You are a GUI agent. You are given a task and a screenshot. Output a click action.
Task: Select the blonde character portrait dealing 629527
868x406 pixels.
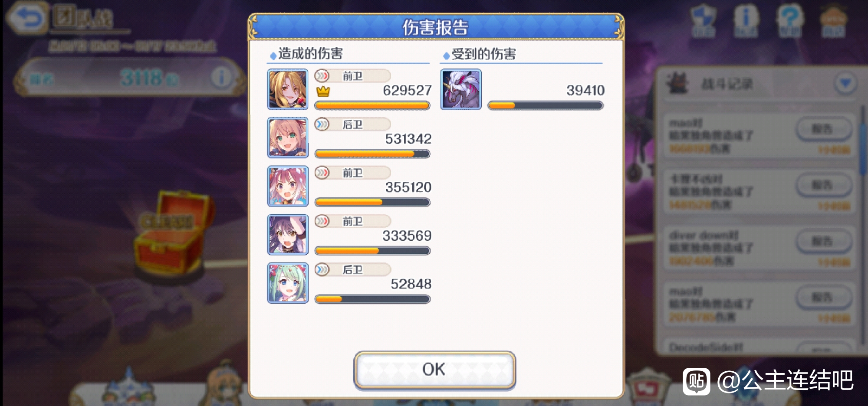[x=287, y=89]
